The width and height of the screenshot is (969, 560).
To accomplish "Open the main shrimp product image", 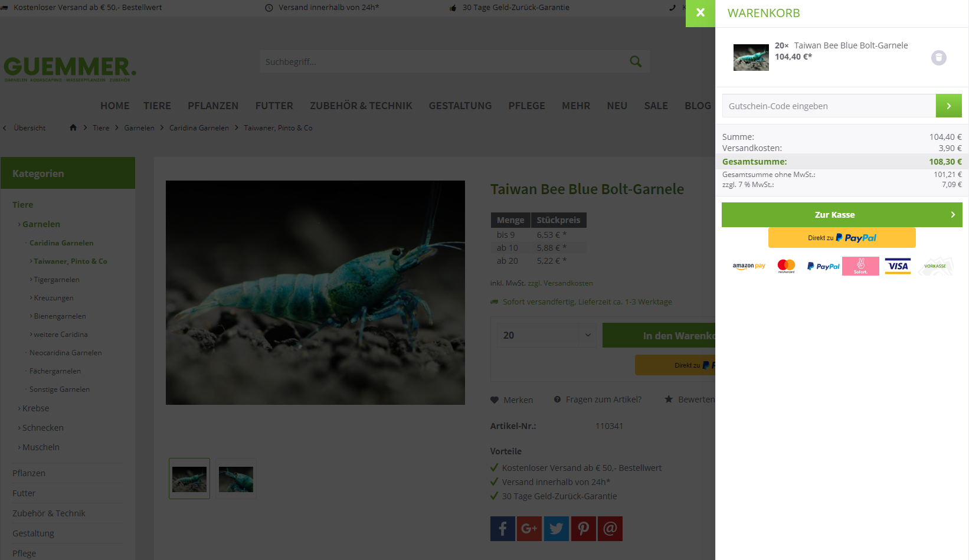I will pos(315,293).
